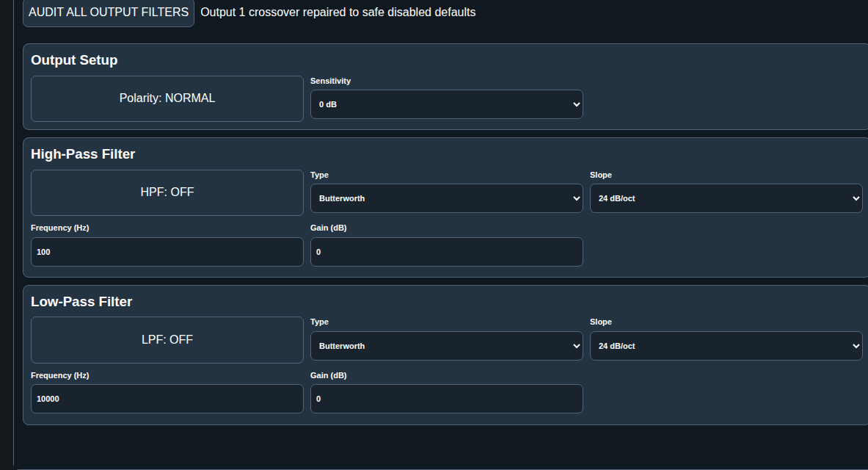
Task: Toggle the Polarity: NORMAL switch
Action: pos(167,98)
